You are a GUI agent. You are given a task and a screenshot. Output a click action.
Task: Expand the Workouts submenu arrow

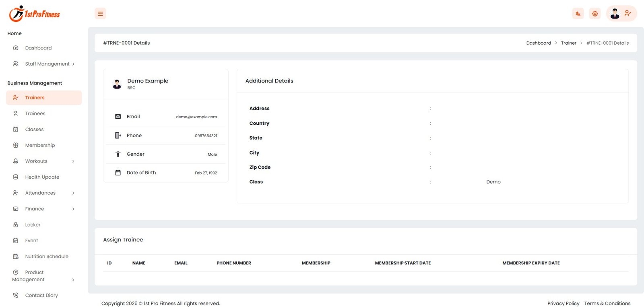point(73,161)
